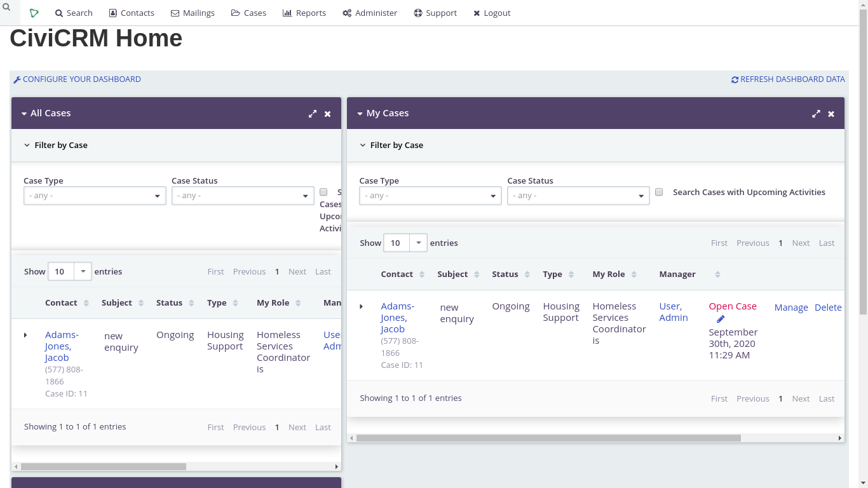868x488 pixels.
Task: Expand My Cases dashlet to fullscreen
Action: click(816, 114)
